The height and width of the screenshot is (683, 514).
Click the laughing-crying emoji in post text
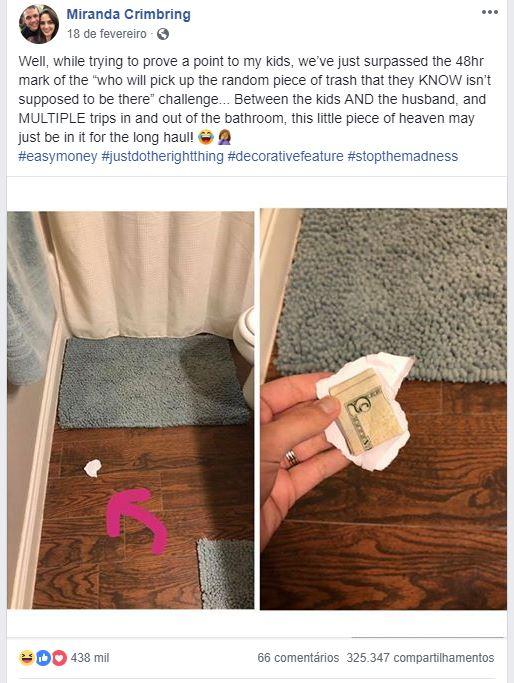pyautogui.click(x=206, y=138)
